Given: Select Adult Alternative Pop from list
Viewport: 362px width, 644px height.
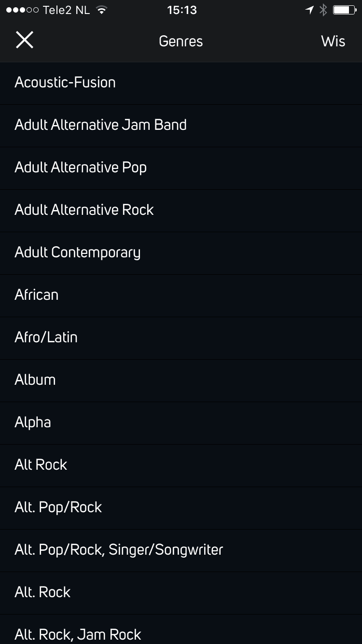Looking at the screenshot, I should coord(181,168).
